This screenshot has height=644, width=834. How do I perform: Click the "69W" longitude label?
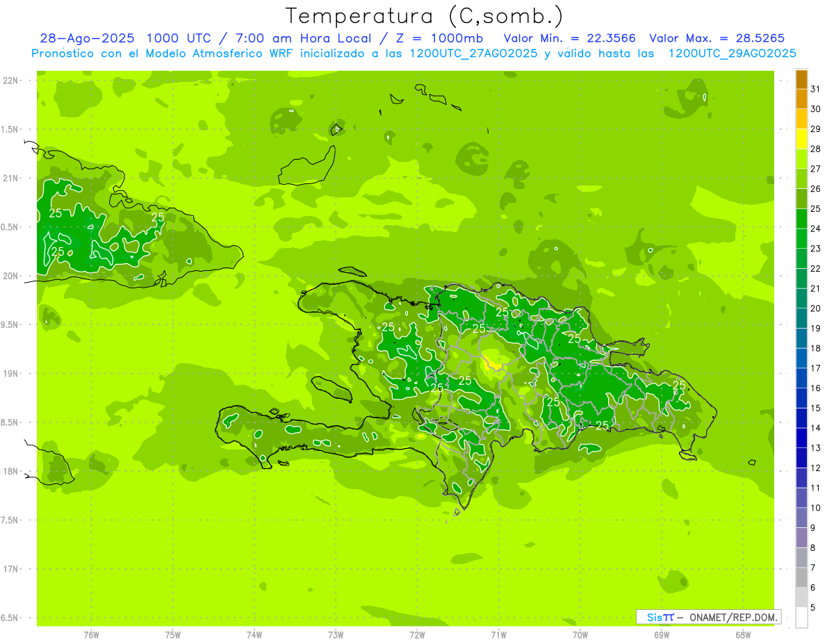pyautogui.click(x=662, y=635)
